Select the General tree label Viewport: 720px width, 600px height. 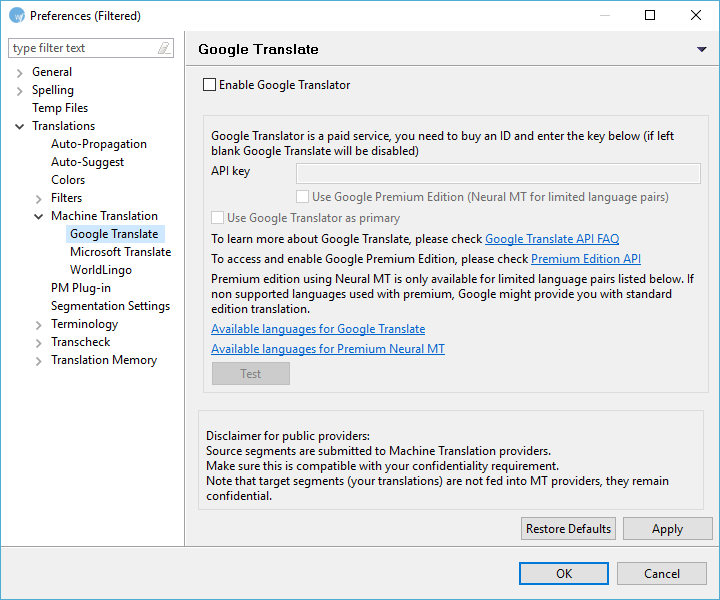pyautogui.click(x=52, y=72)
